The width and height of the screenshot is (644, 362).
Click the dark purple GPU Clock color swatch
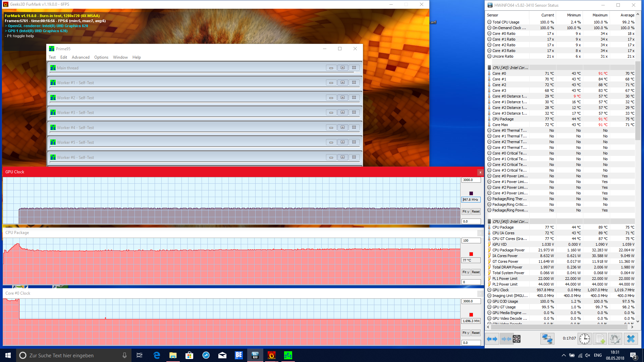(x=471, y=193)
